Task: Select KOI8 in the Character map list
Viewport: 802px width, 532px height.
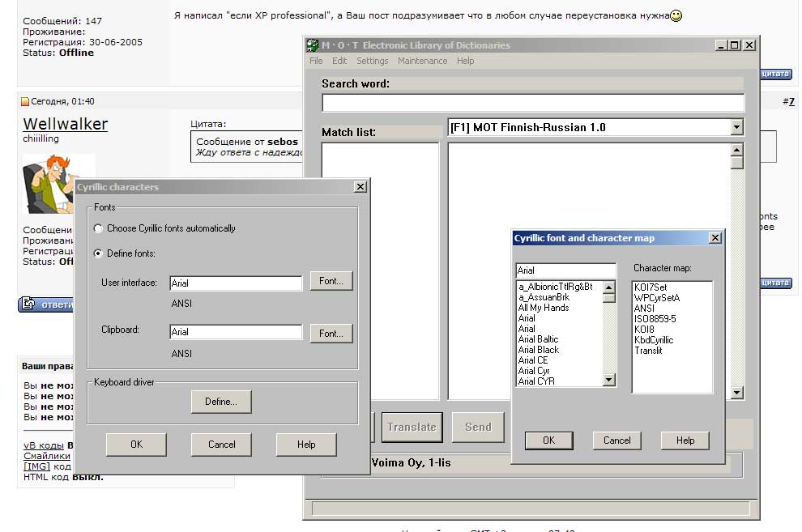Action: coord(645,330)
